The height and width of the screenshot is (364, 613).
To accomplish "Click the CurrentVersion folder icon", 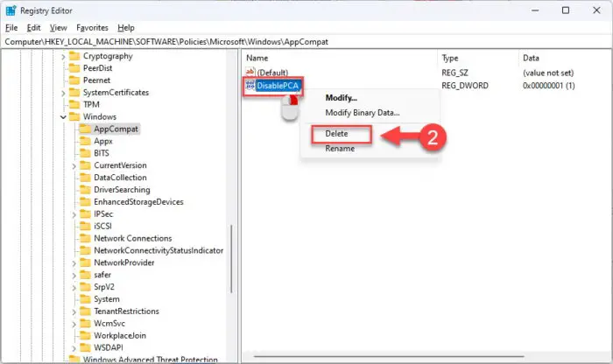I will (x=85, y=165).
